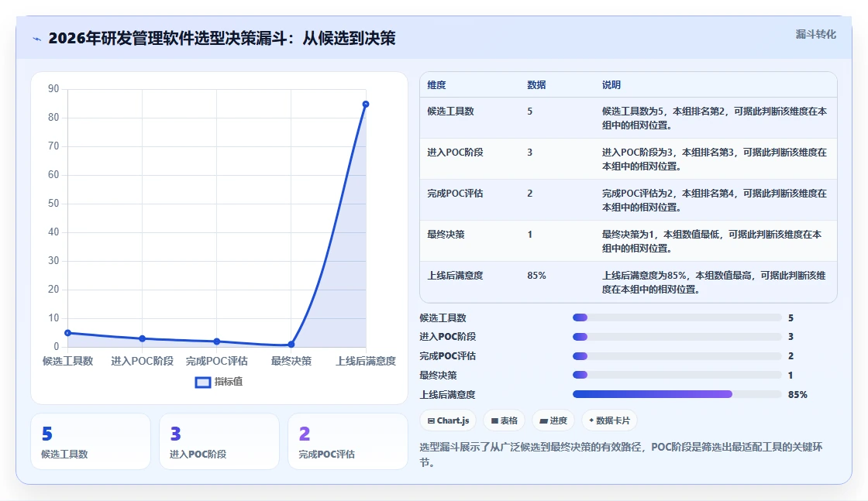This screenshot has height=501, width=868.
Task: Click the 进入POC阶段 label above progress bars
Action: coord(447,336)
